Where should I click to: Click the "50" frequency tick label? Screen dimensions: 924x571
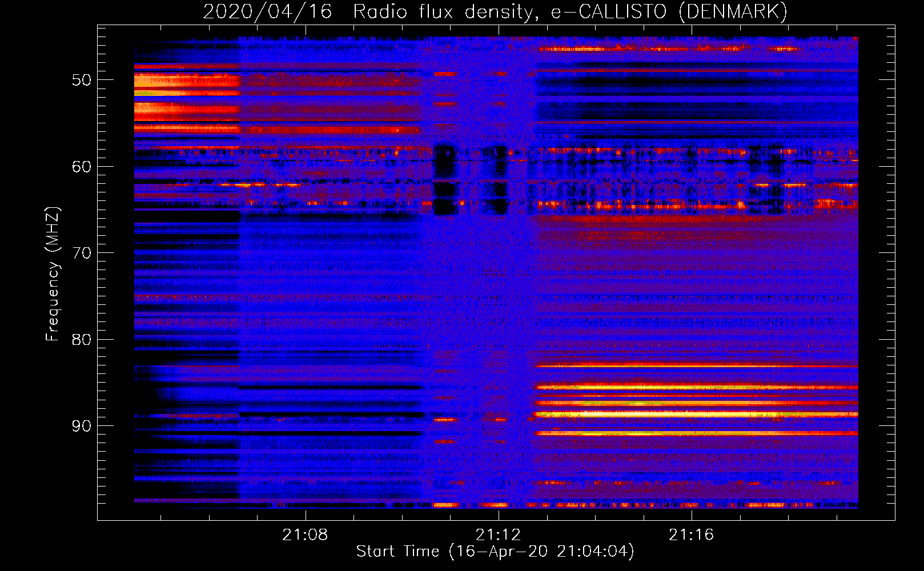(82, 80)
